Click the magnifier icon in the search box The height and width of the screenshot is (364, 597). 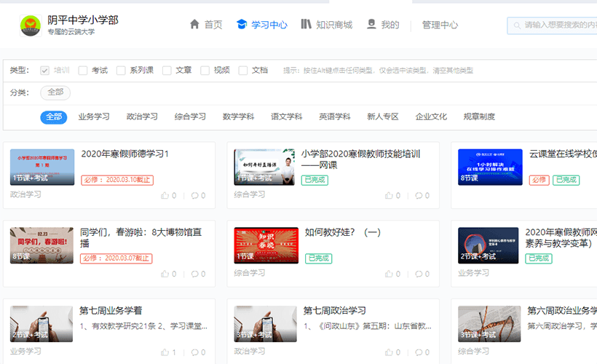517,25
